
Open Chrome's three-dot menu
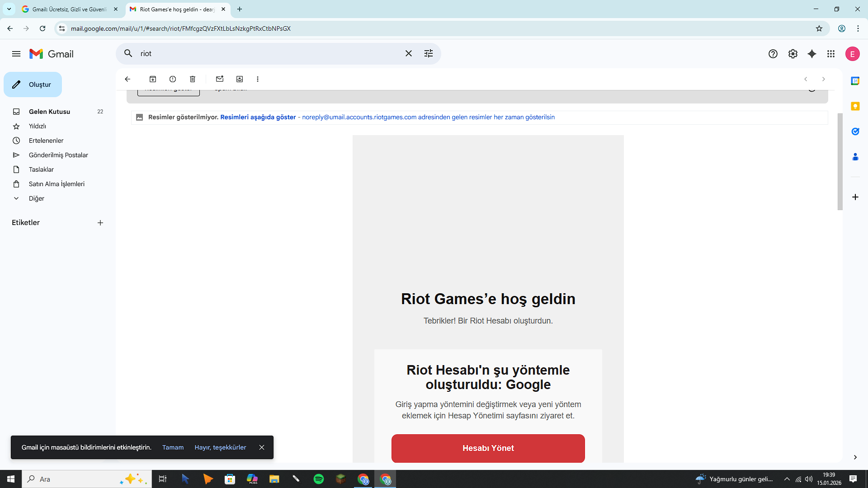[858, 28]
